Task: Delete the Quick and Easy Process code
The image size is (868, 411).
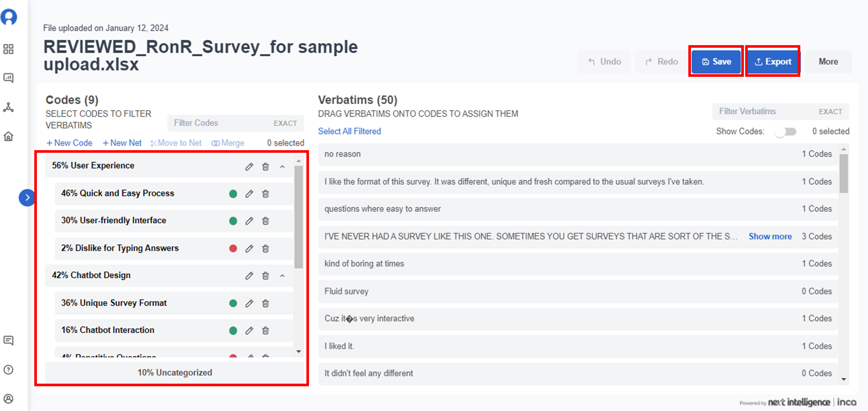Action: (266, 194)
